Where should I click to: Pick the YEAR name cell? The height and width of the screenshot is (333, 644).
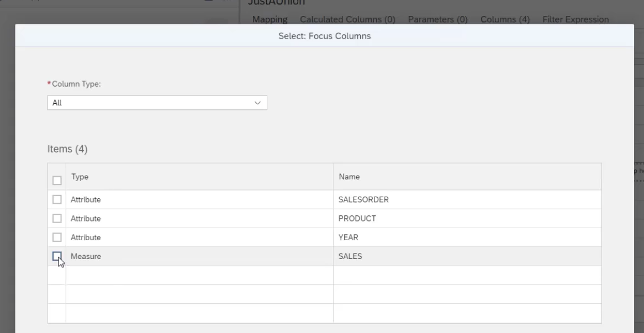coord(349,237)
